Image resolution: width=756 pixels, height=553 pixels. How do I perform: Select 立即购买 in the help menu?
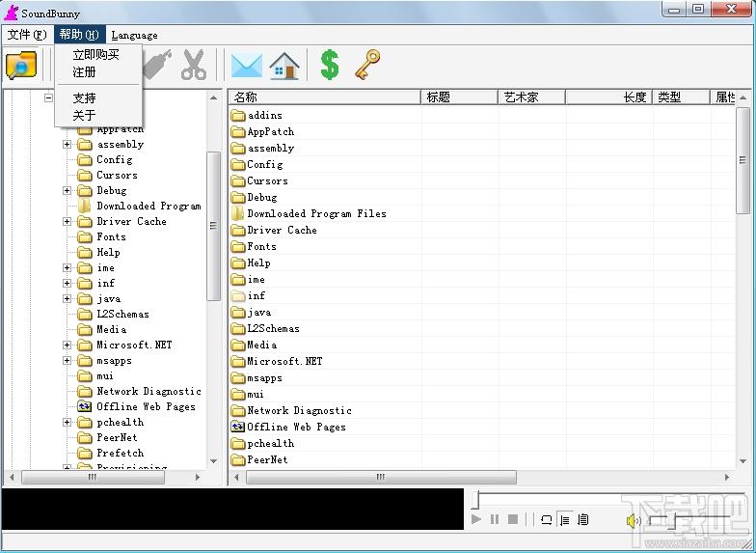click(98, 54)
